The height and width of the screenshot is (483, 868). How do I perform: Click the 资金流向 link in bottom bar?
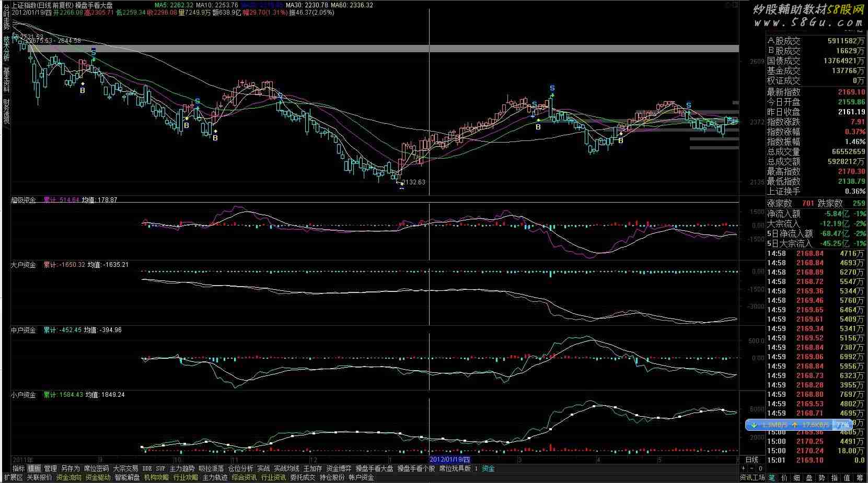coord(68,477)
